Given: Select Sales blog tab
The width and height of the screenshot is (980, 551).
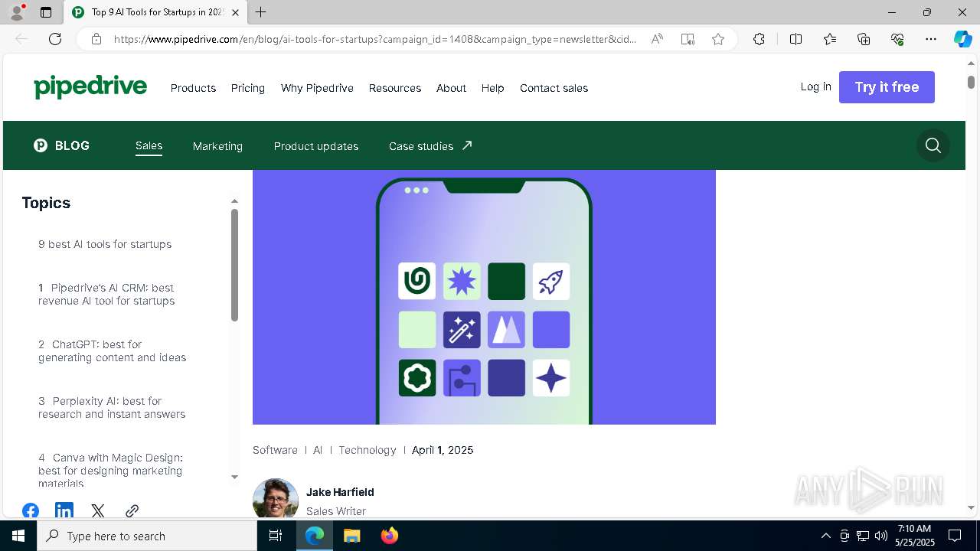Looking at the screenshot, I should tap(149, 145).
